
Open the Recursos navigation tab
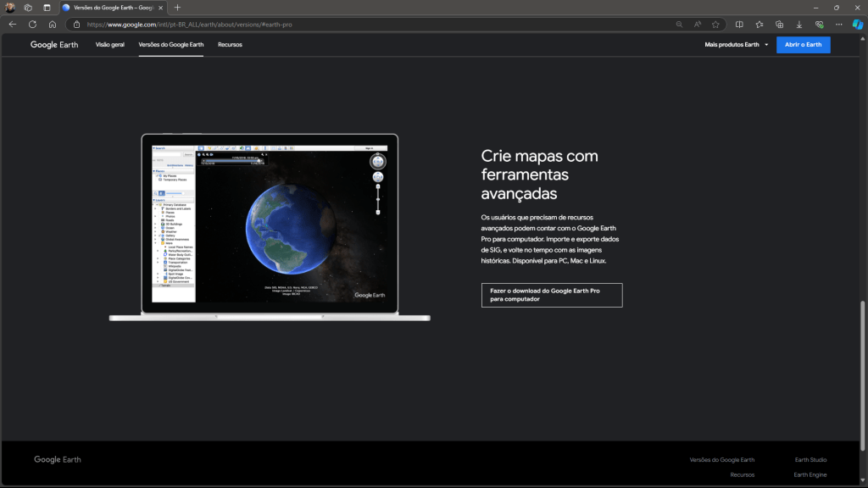[230, 44]
